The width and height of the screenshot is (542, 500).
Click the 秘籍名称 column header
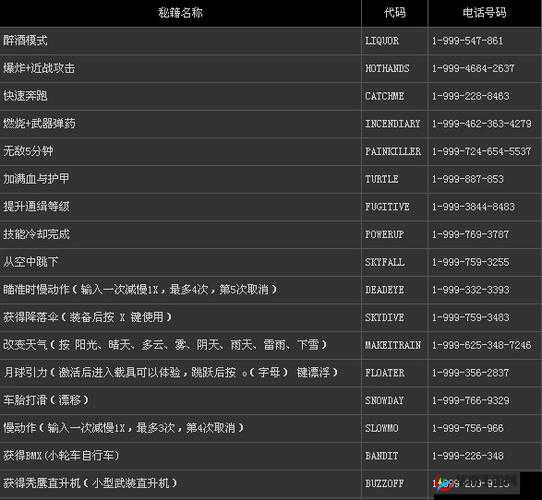click(180, 13)
